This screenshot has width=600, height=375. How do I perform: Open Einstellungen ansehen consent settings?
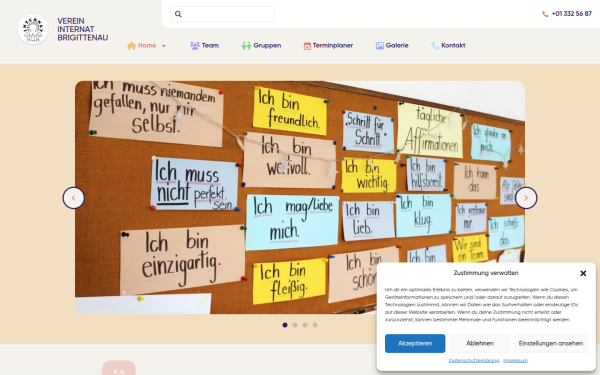[551, 343]
